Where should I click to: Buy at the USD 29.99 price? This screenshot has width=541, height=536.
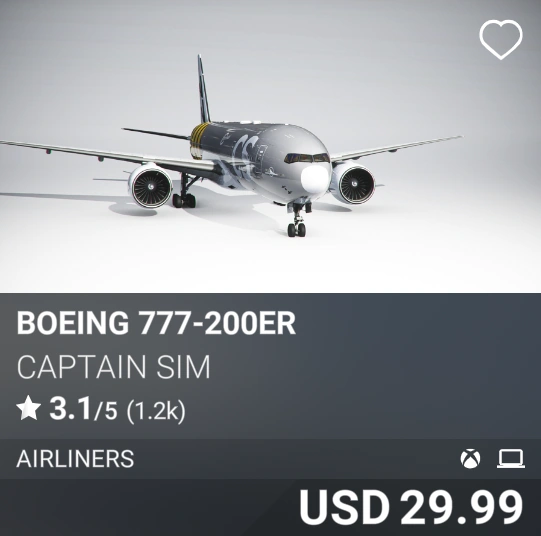coord(411,507)
